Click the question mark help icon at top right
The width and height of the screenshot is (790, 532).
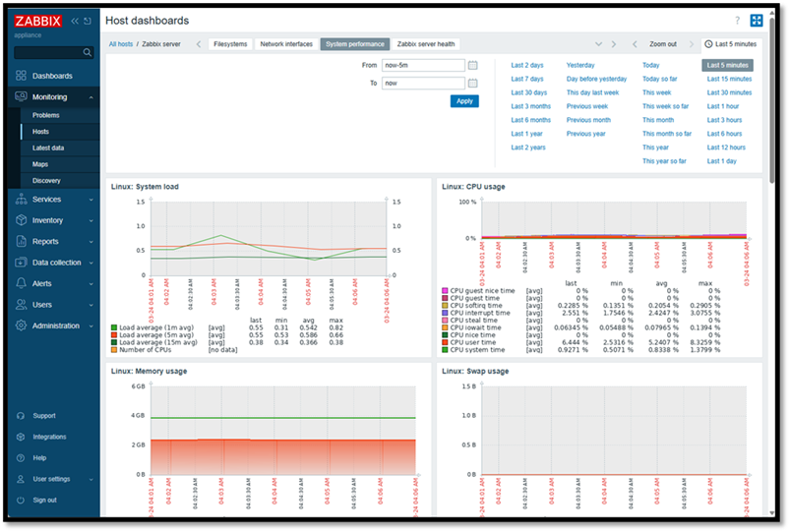(737, 21)
